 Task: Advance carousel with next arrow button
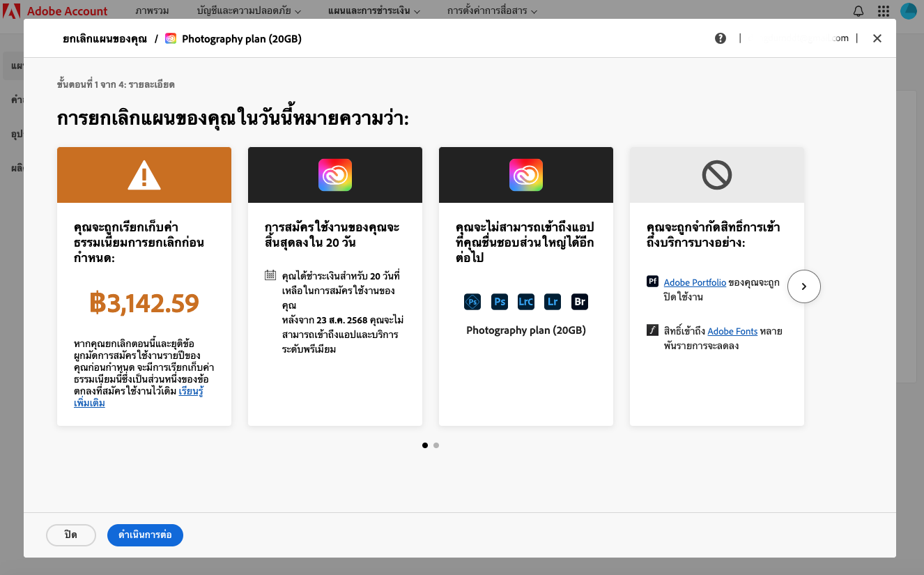[x=804, y=286]
